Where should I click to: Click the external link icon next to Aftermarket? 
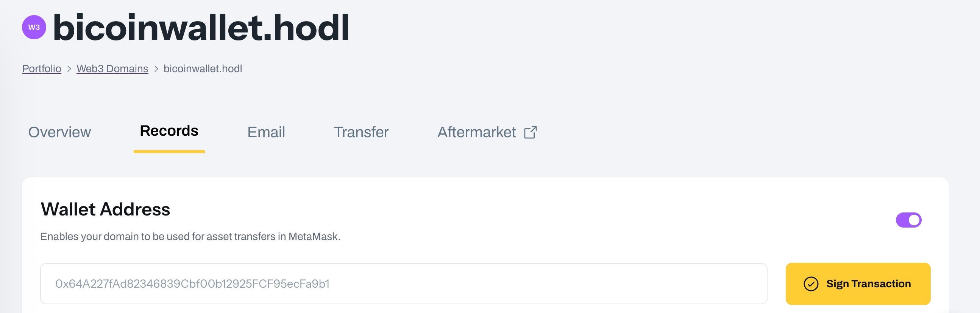click(x=531, y=132)
